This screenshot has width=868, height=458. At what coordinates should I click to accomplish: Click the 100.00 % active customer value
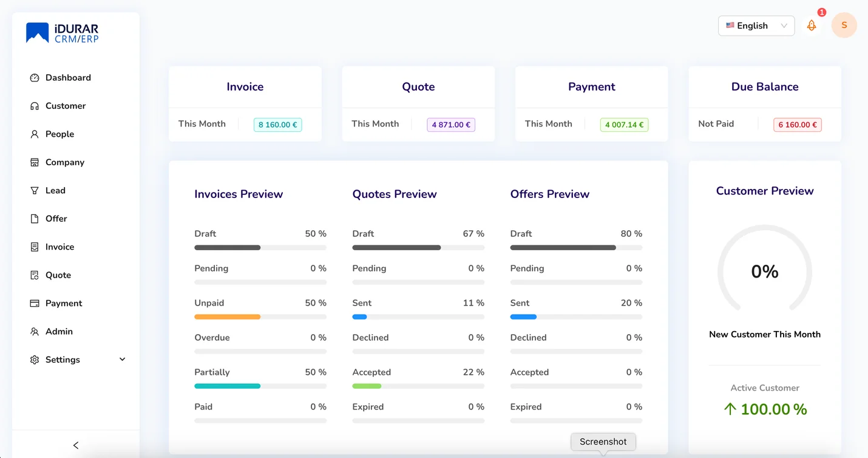click(x=774, y=409)
